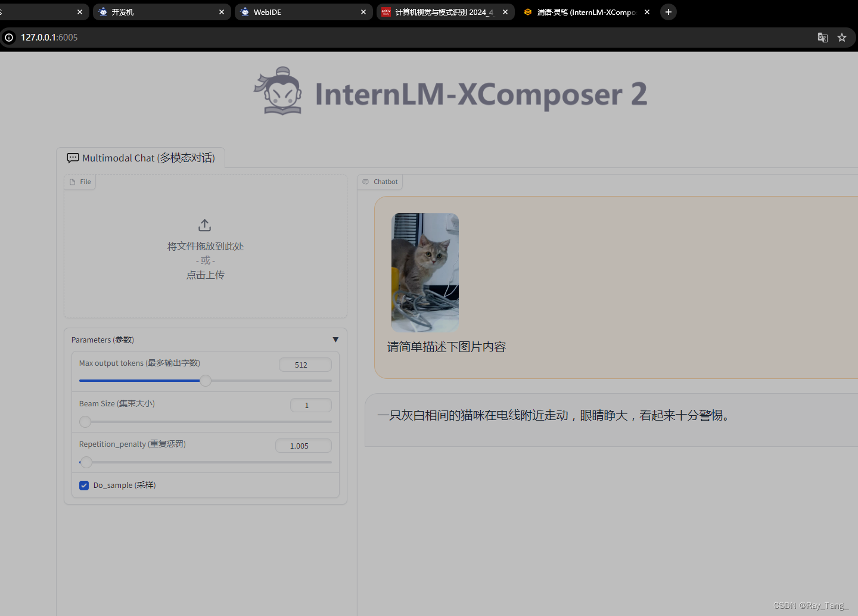The image size is (858, 616).
Task: Click the translate page icon in address bar
Action: 823,38
